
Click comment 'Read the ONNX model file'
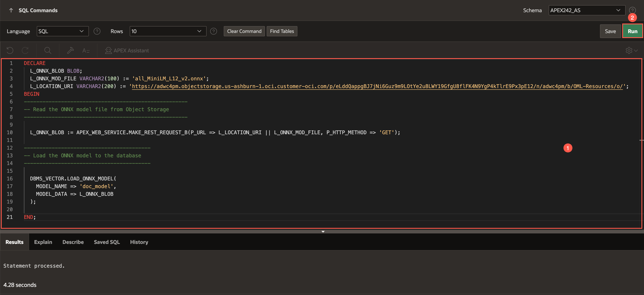tap(96, 109)
